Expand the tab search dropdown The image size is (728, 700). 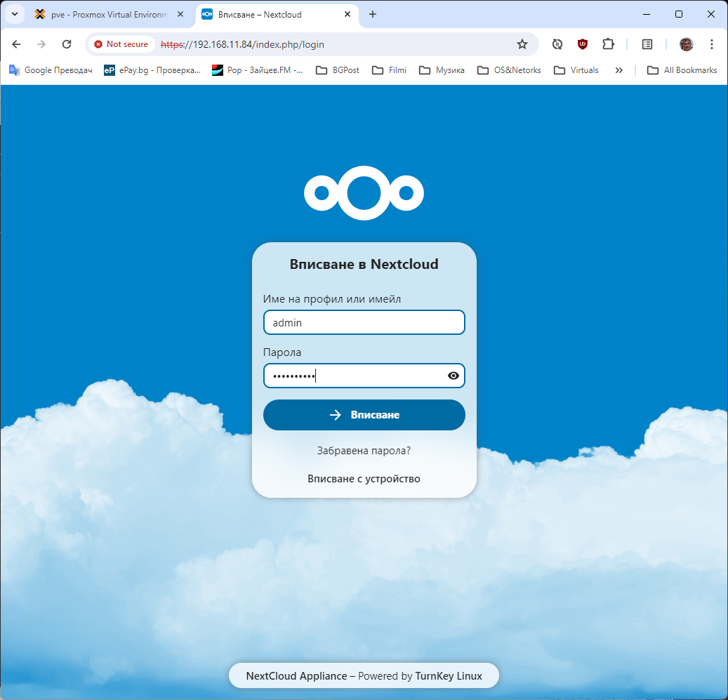(15, 14)
